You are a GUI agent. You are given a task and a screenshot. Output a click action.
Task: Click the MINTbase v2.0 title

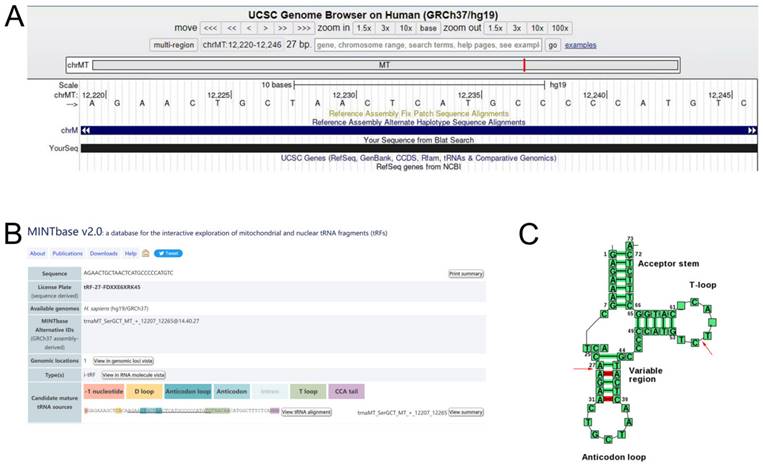65,232
